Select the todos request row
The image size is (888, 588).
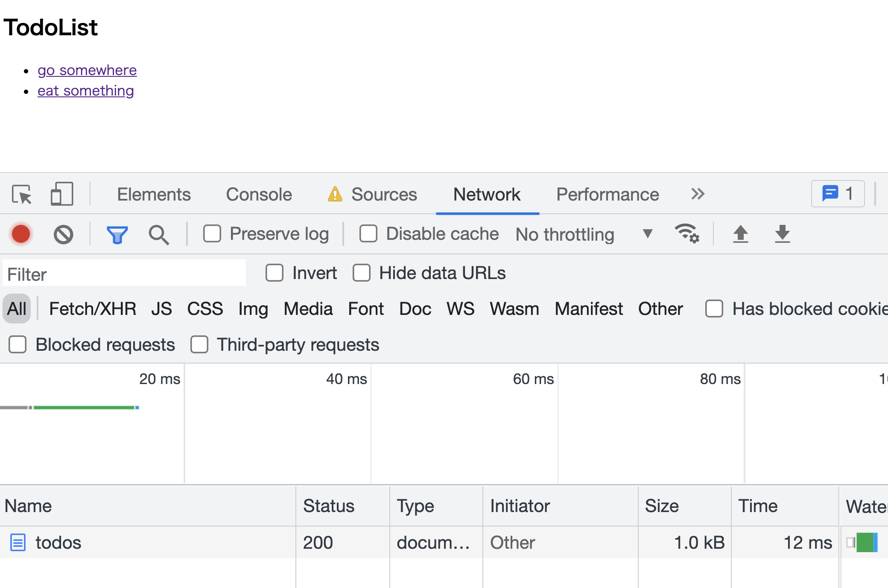coord(58,543)
